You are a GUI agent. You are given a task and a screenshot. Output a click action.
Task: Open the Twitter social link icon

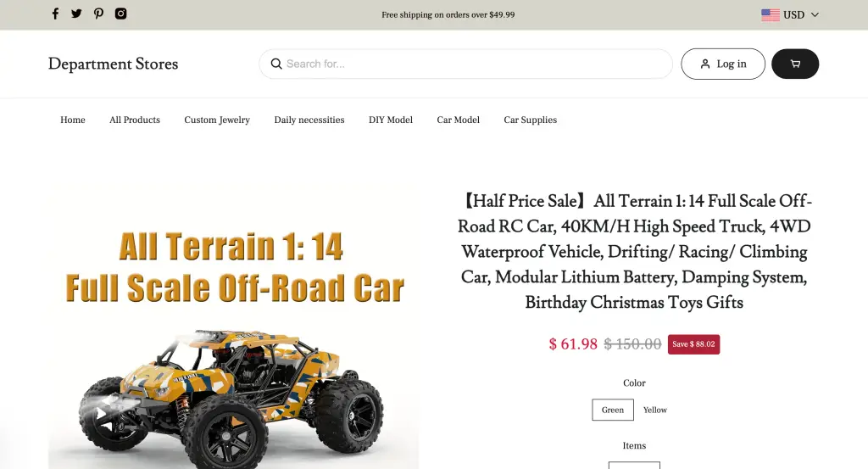click(x=76, y=14)
